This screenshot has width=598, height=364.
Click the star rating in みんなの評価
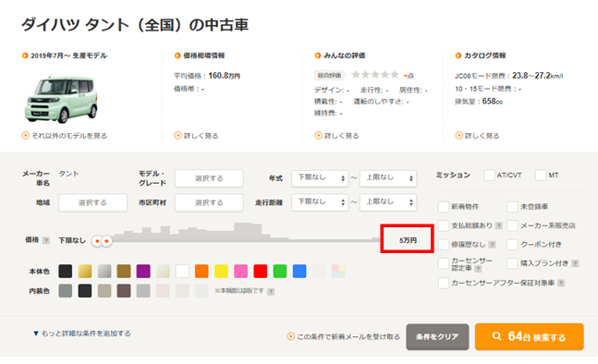pos(375,75)
